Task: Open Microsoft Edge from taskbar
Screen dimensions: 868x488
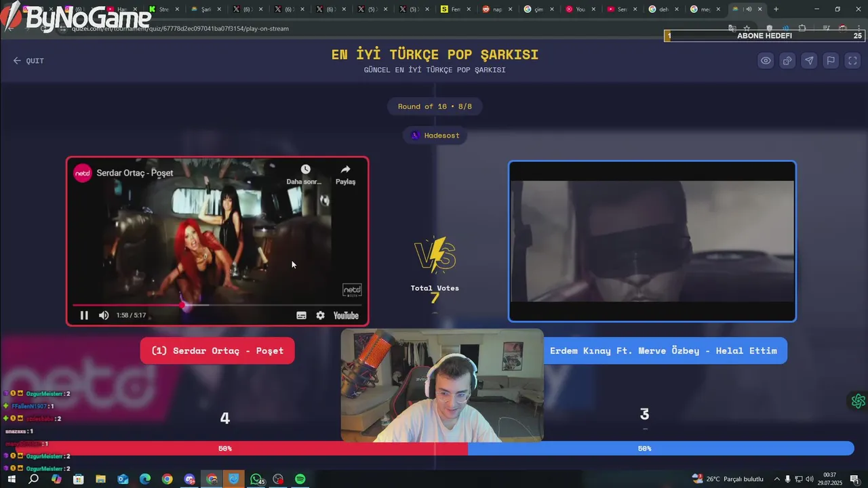Action: (x=145, y=479)
